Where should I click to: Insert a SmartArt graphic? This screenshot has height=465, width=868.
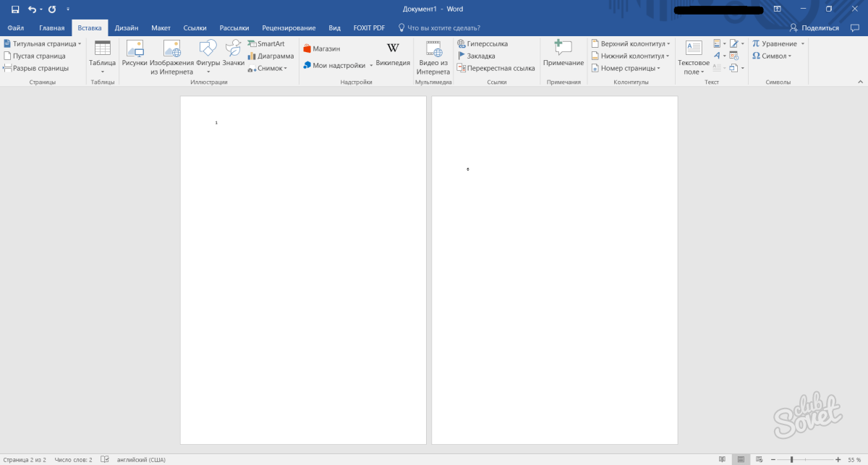click(x=265, y=44)
